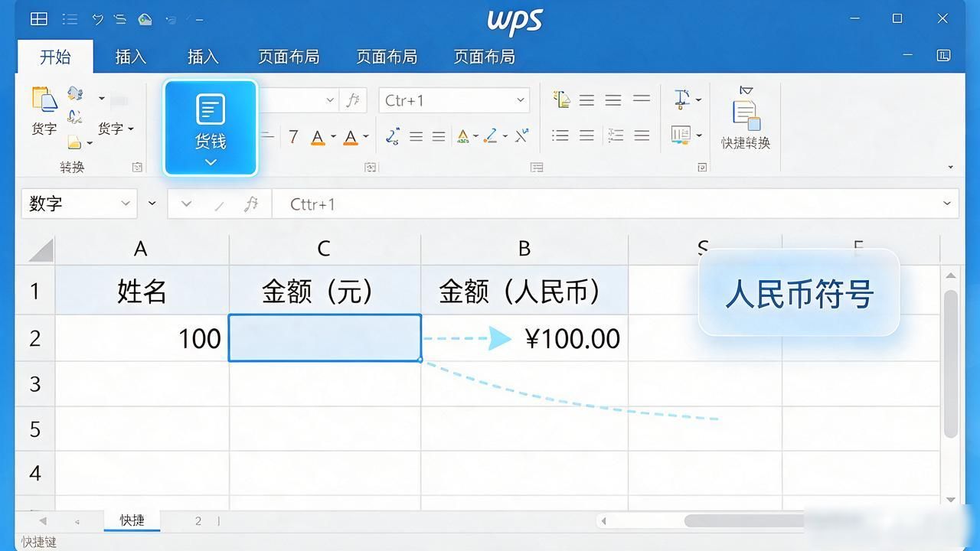Click the horizontal scrollbar thumb
980x551 pixels.
coord(744,521)
